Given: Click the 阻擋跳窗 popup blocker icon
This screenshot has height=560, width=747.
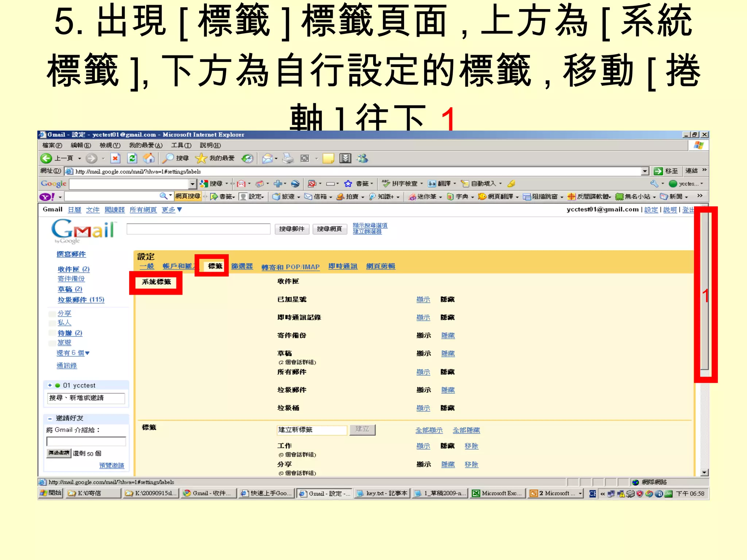Looking at the screenshot, I should coord(527,197).
